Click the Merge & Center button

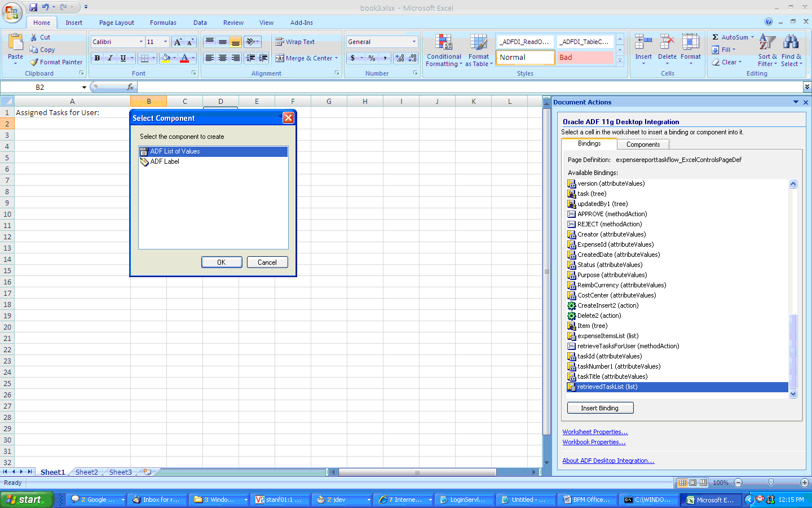pyautogui.click(x=307, y=58)
